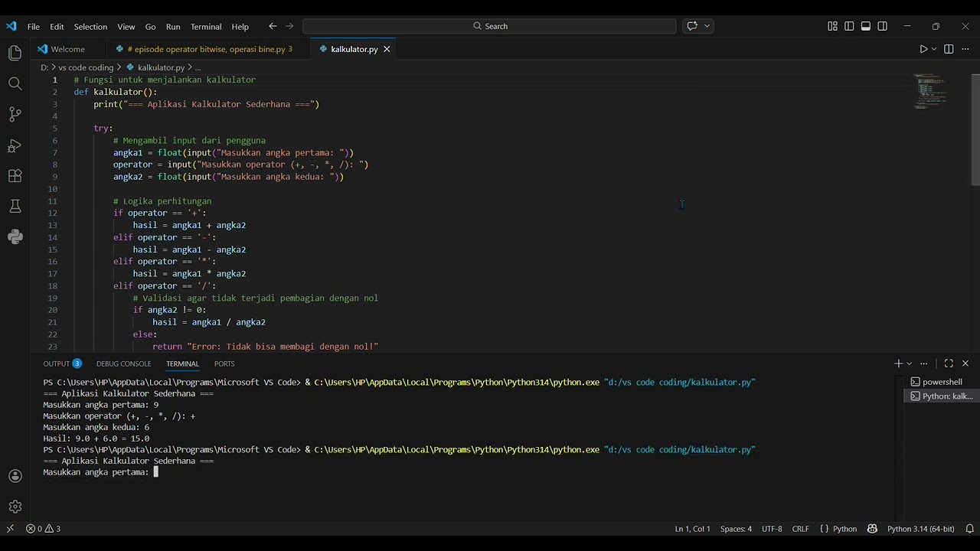980x551 pixels.
Task: Click the editor vertical scrollbar
Action: 975,130
